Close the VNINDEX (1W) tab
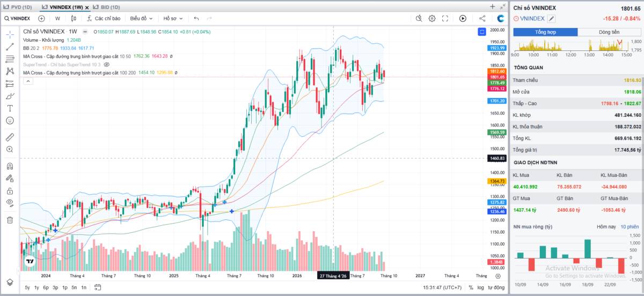This screenshot has width=644, height=296. pyautogui.click(x=87, y=7)
